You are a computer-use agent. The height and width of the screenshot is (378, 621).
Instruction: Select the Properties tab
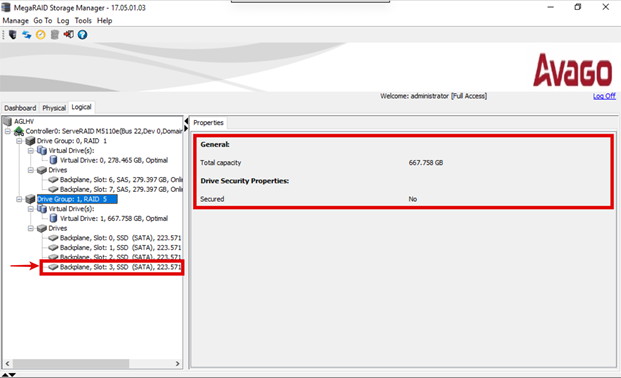click(208, 123)
